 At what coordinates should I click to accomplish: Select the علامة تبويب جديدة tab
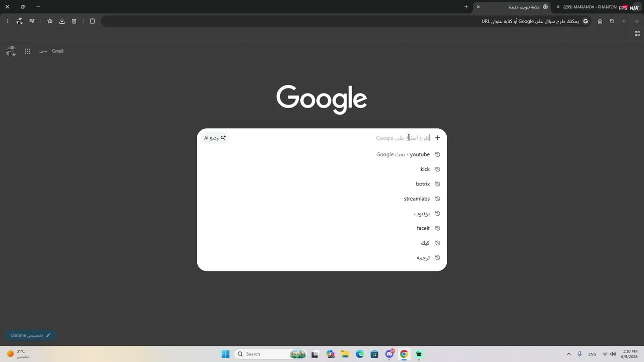(x=512, y=7)
